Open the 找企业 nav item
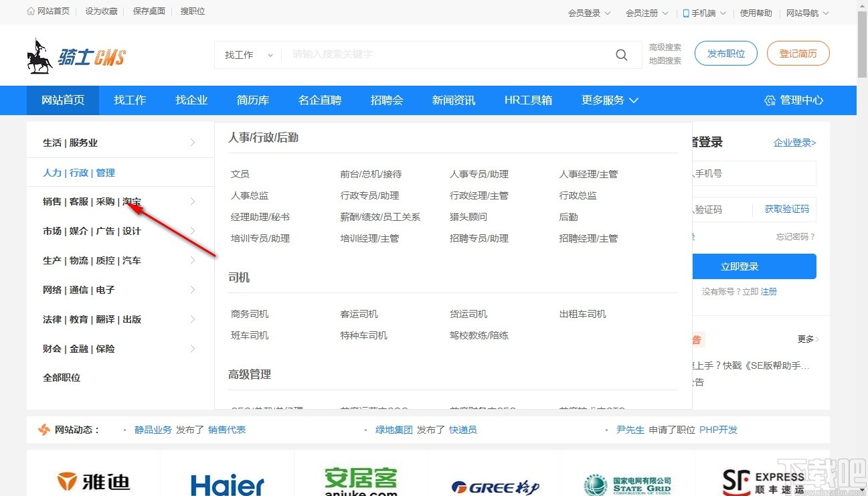 191,100
